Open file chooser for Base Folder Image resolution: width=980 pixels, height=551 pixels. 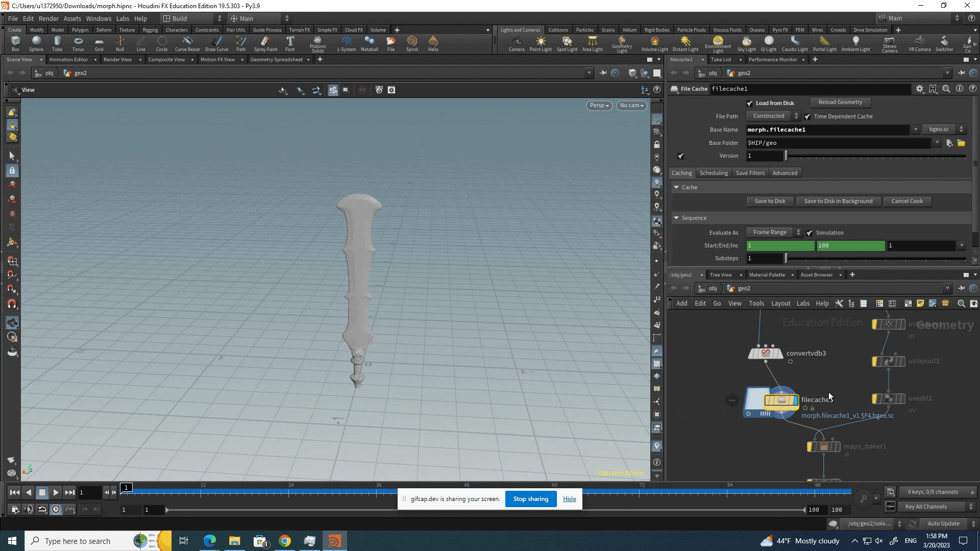961,143
